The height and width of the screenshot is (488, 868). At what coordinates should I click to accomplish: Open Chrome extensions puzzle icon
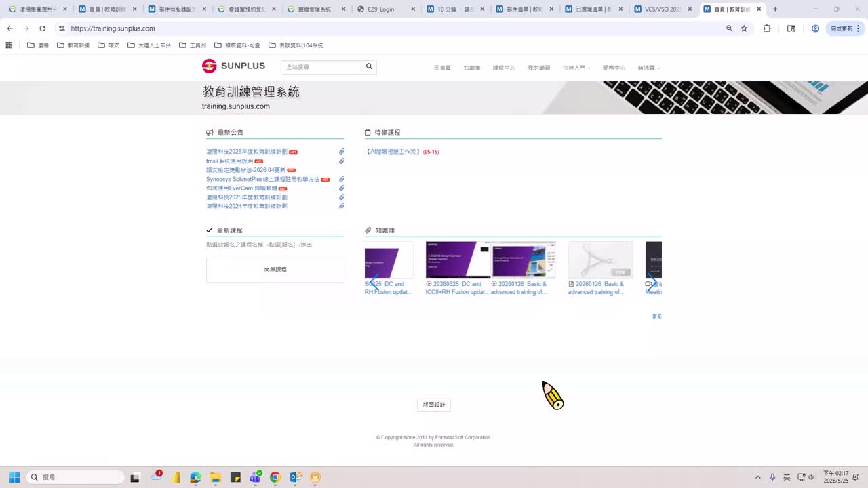(x=767, y=28)
